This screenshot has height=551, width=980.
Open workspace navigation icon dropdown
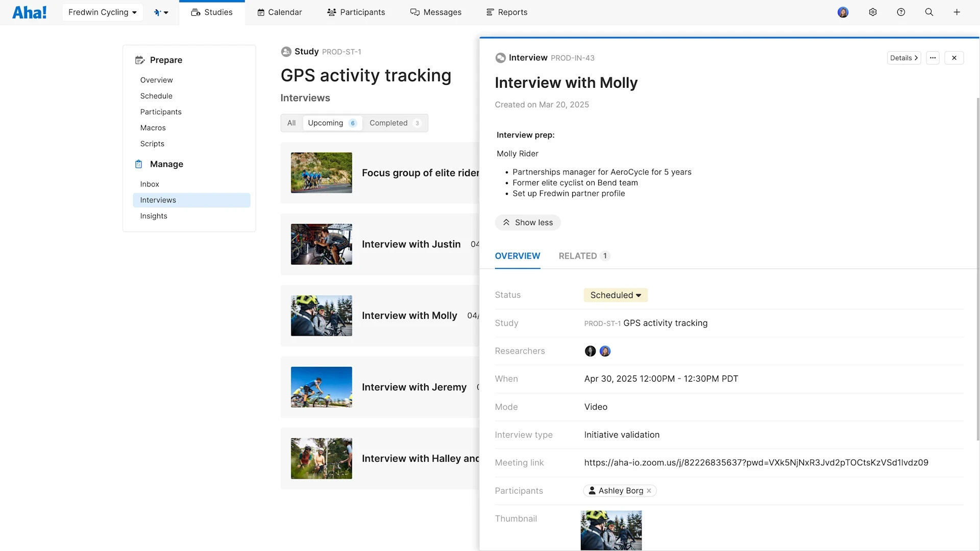tap(161, 12)
